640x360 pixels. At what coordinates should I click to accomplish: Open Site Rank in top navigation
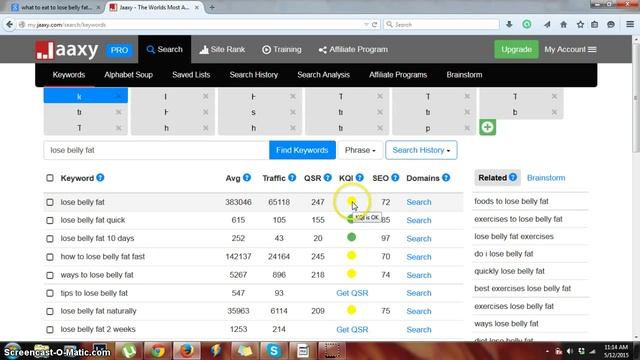(x=222, y=49)
